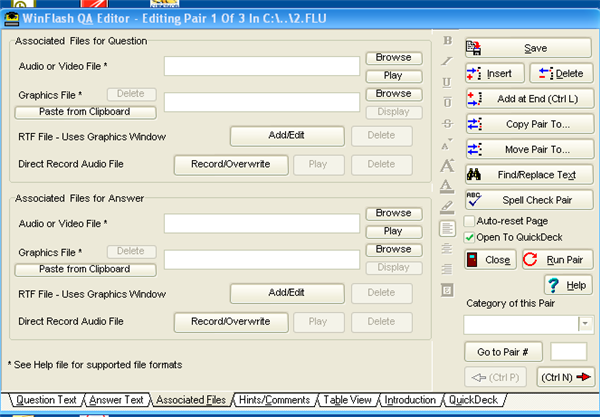
Task: Toggle overline formatting icon
Action: click(x=447, y=103)
